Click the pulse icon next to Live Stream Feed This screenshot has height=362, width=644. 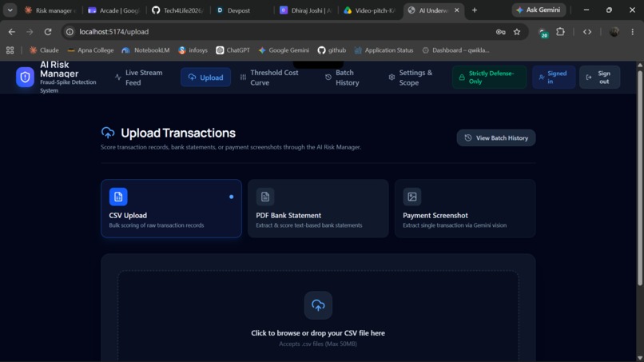tap(118, 78)
